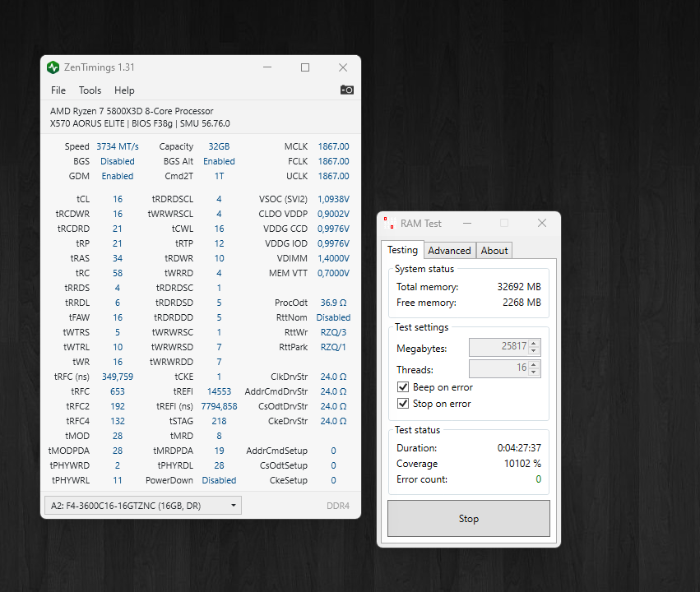Click the AMD Ryzen 7 5800X3D processor text

pos(132,111)
